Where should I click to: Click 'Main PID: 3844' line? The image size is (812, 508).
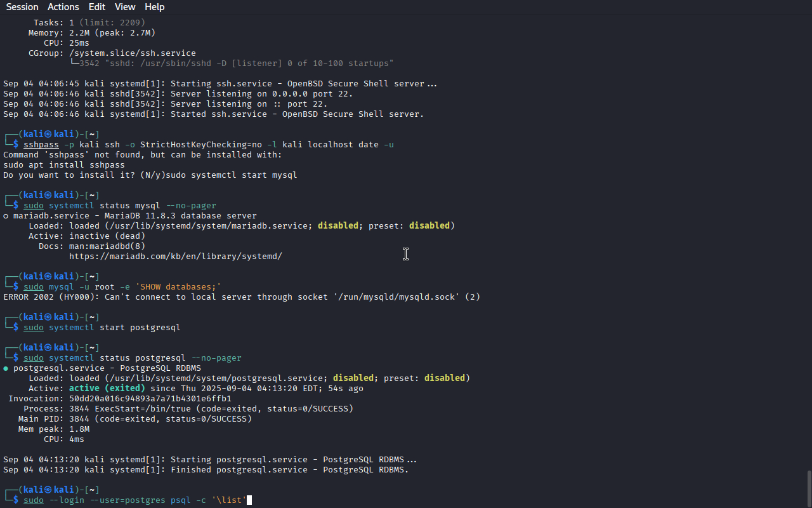(x=135, y=419)
